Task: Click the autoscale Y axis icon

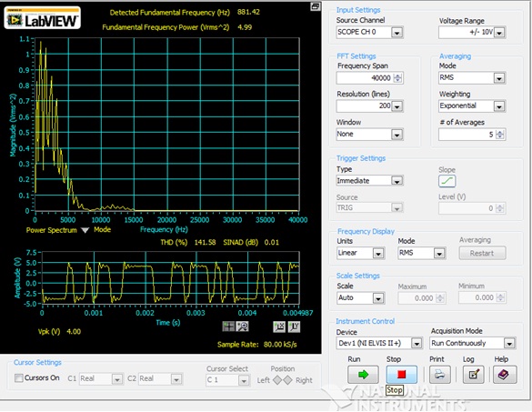Action: click(294, 327)
